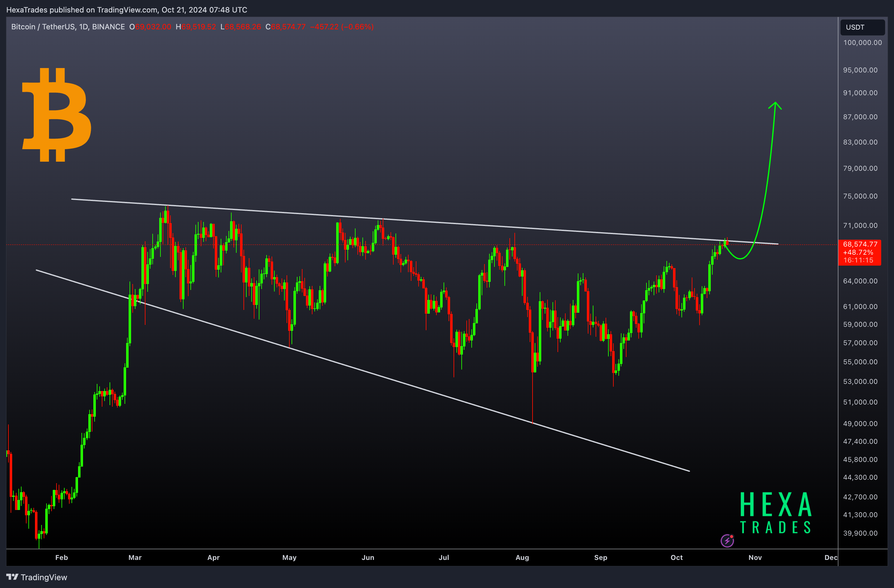894x588 pixels.
Task: Click the open value O69,032.00
Action: [150, 27]
